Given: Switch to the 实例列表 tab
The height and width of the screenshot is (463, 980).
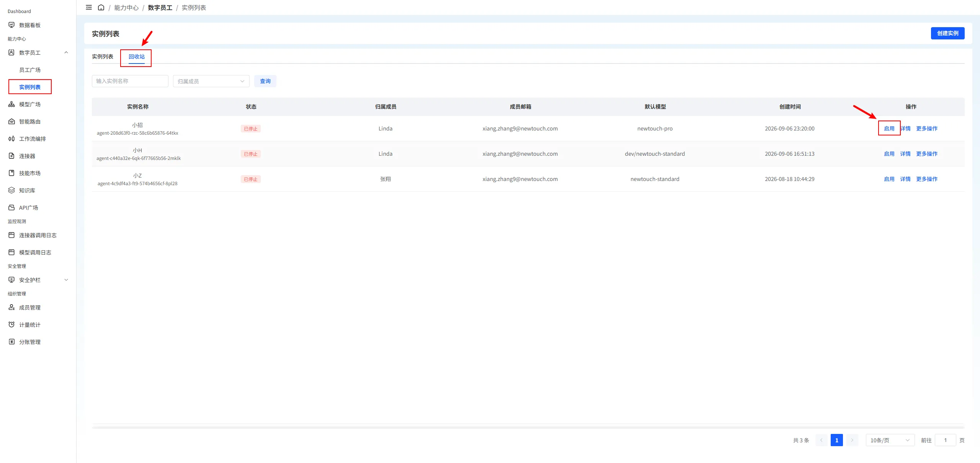Looking at the screenshot, I should tap(103, 57).
